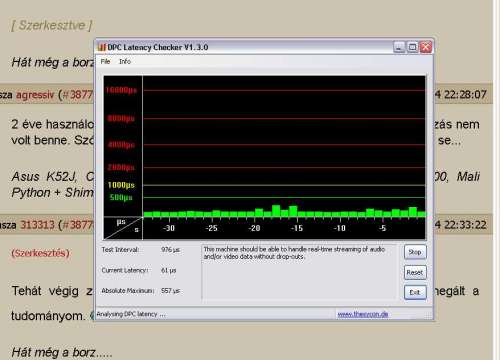Click the 1000µs graph axis label

point(121,185)
